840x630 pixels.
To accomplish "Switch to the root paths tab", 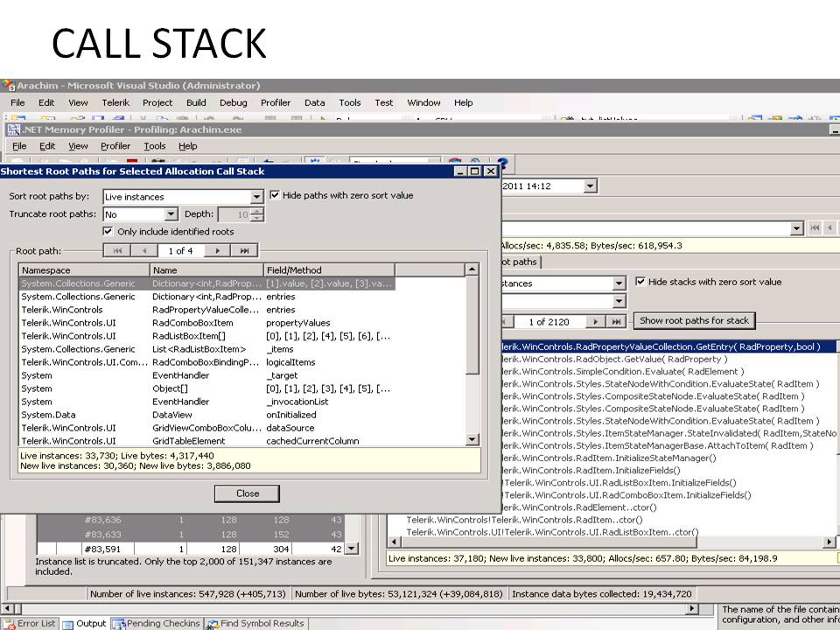I will [520, 262].
